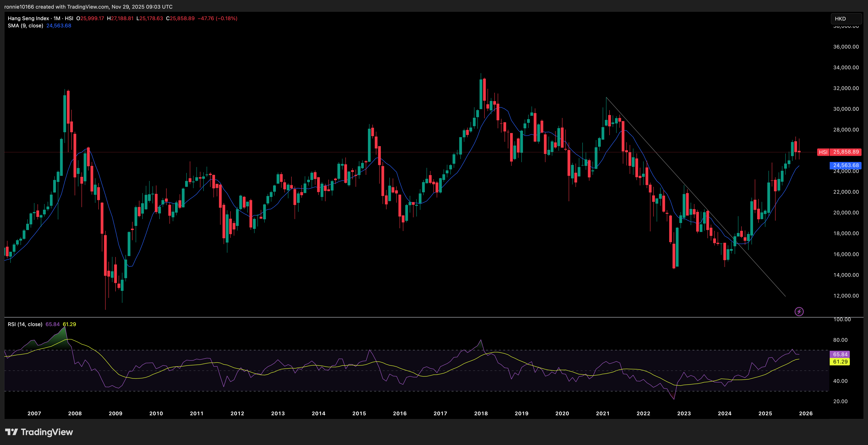Click the yellow RSI average tag 61.29
The width and height of the screenshot is (868, 445).
pos(840,362)
